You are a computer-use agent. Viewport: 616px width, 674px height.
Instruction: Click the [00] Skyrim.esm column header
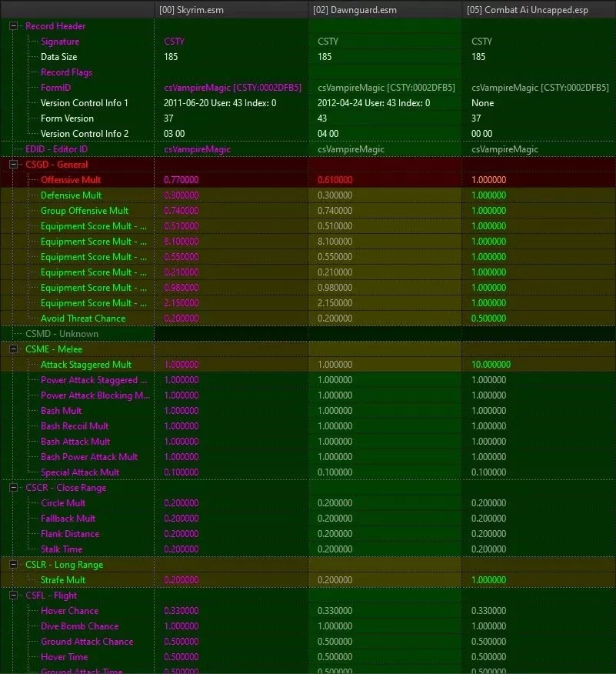click(x=231, y=9)
